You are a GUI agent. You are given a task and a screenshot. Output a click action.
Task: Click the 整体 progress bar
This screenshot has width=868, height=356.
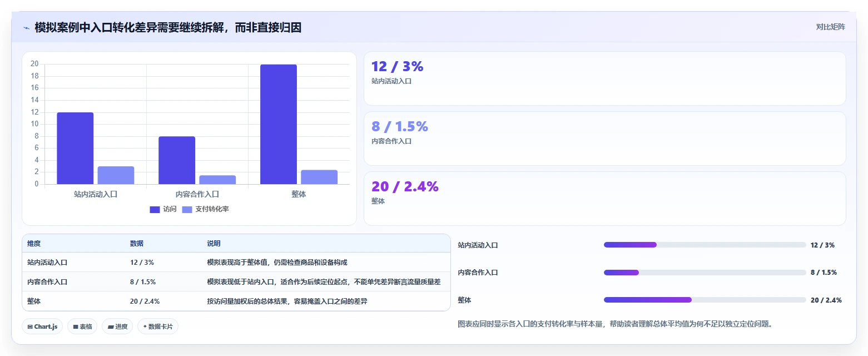point(705,300)
